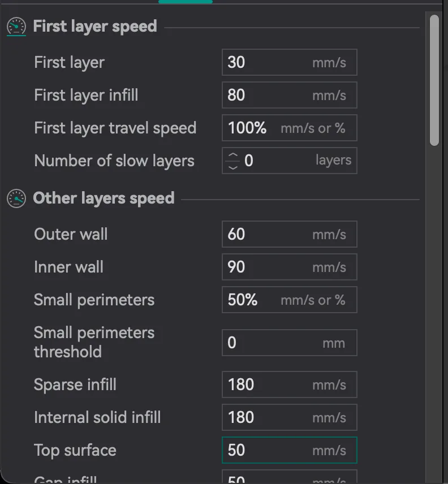Click the "Outer wall" label
The image size is (448, 484).
[x=71, y=234]
